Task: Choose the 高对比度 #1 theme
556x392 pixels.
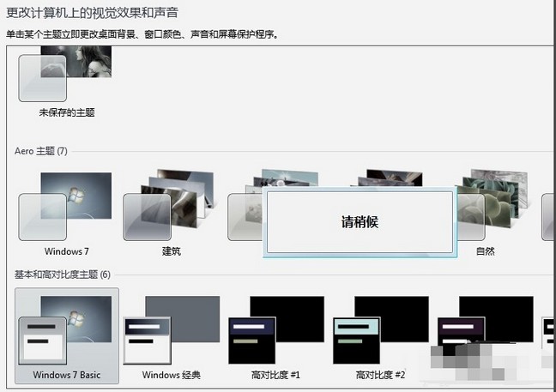Action: click(x=276, y=330)
